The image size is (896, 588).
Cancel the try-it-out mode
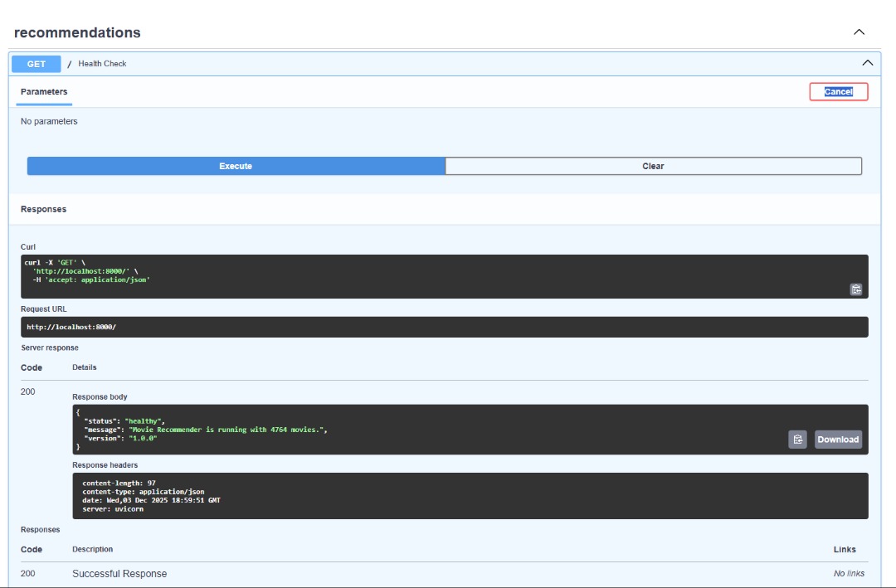[x=840, y=92]
